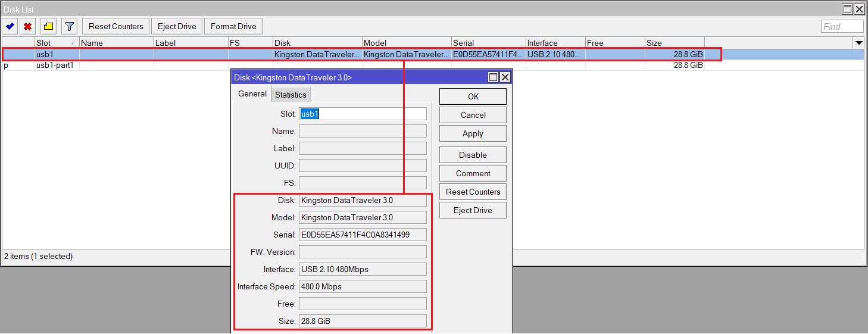Maximize the Disk dialog window
This screenshot has height=334, width=868.
(x=493, y=77)
